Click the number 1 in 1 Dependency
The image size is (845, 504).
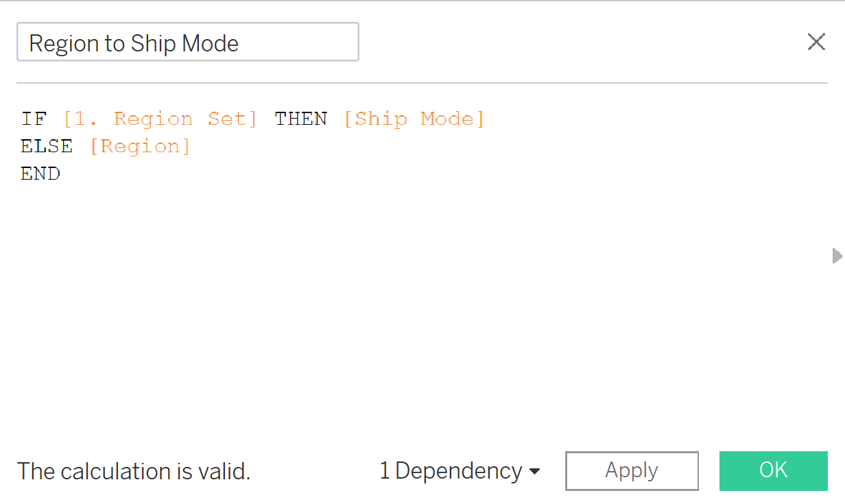click(384, 471)
